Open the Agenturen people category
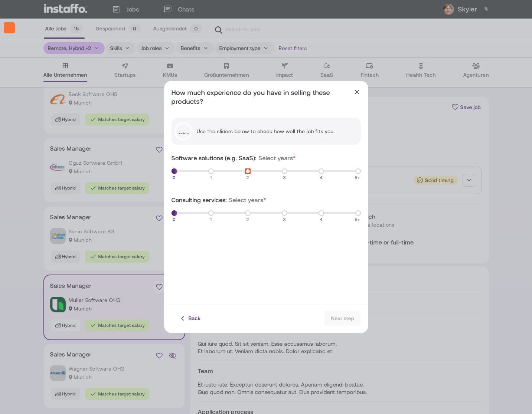532x414 pixels. [x=476, y=66]
